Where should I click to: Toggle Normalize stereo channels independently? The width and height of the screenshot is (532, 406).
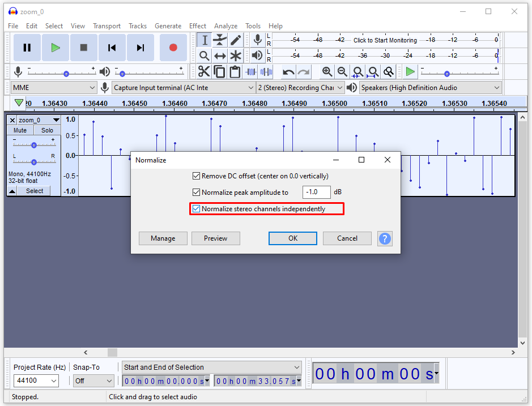196,208
